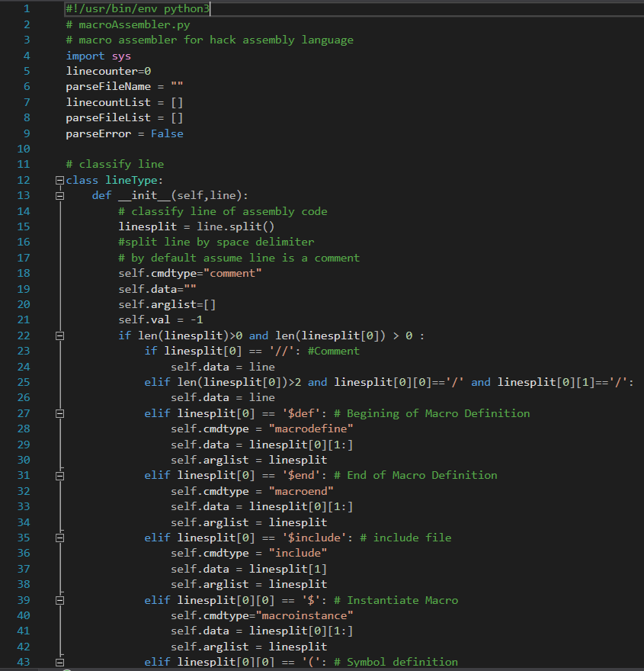Click 'linecountList' variable on line 7
644x671 pixels.
tap(108, 102)
